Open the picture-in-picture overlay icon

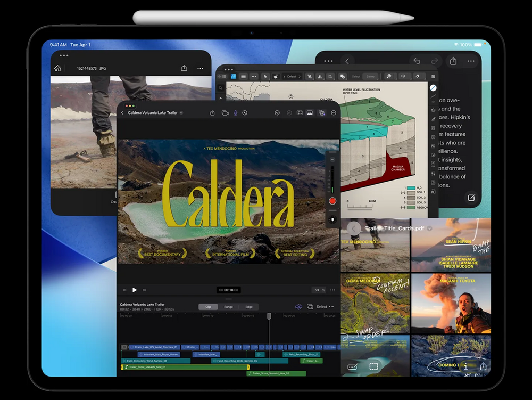[322, 113]
